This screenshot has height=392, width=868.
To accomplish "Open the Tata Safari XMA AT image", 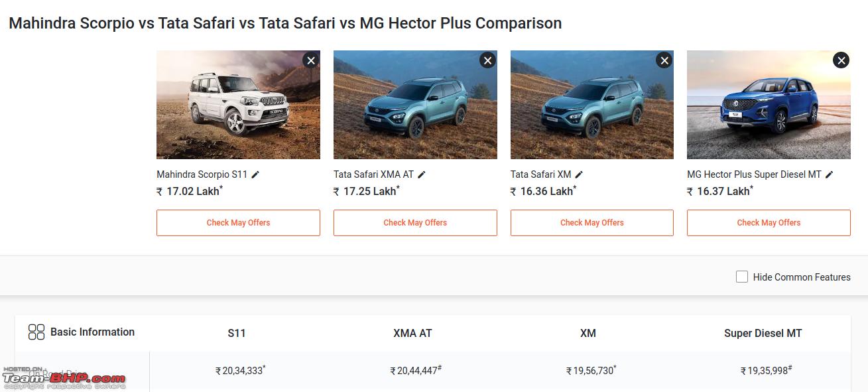I will (415, 105).
